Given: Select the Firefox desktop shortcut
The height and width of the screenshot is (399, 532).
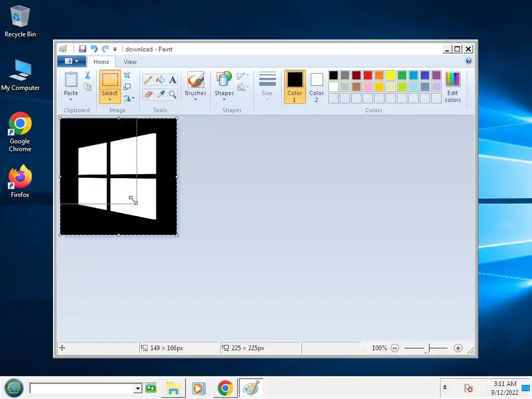Looking at the screenshot, I should tap(20, 181).
